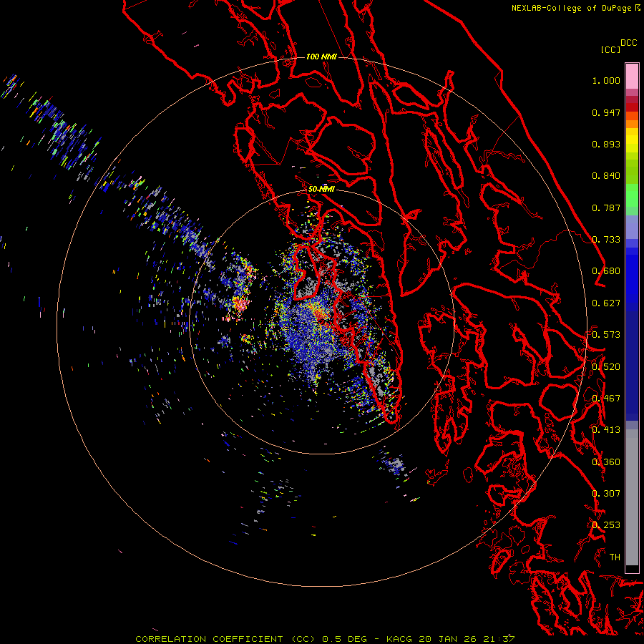Select the 0.467 scale value
Image resolution: width=644 pixels, height=644 pixels.
[x=606, y=399]
